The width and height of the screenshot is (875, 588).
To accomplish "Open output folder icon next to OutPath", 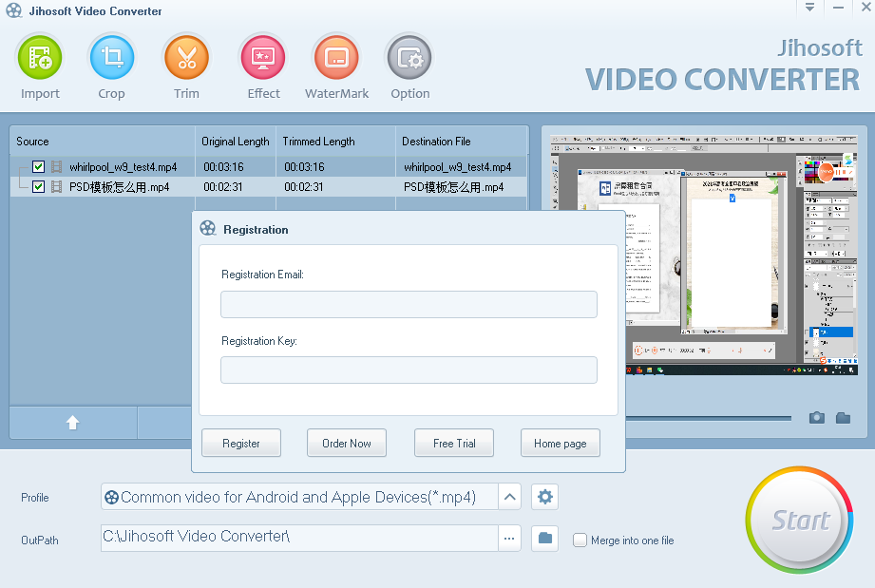I will (x=544, y=539).
